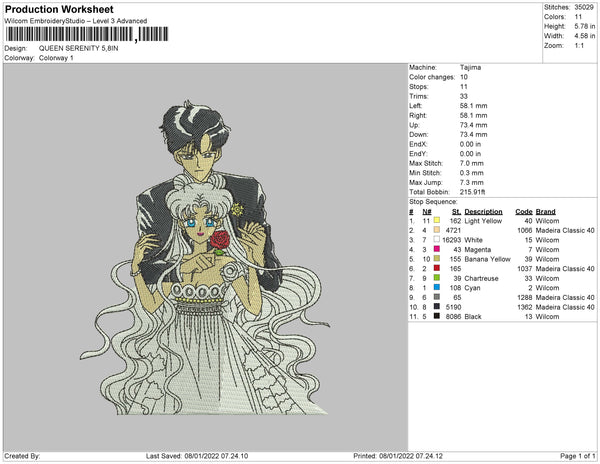Image resolution: width=600 pixels, height=464 pixels.
Task: Click the Height value '5.78 in'
Action: (584, 26)
